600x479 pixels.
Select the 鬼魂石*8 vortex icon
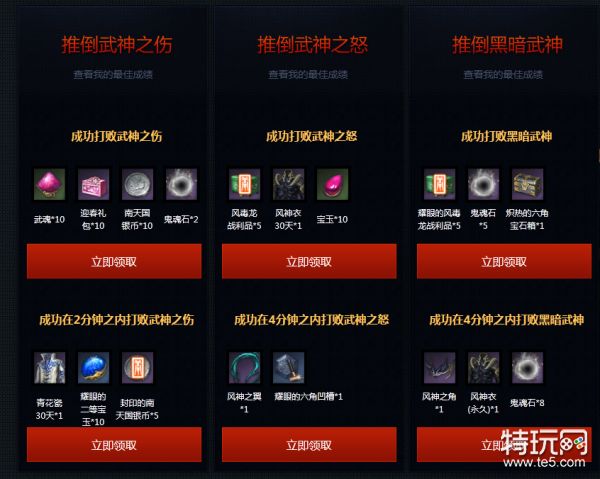tap(528, 368)
